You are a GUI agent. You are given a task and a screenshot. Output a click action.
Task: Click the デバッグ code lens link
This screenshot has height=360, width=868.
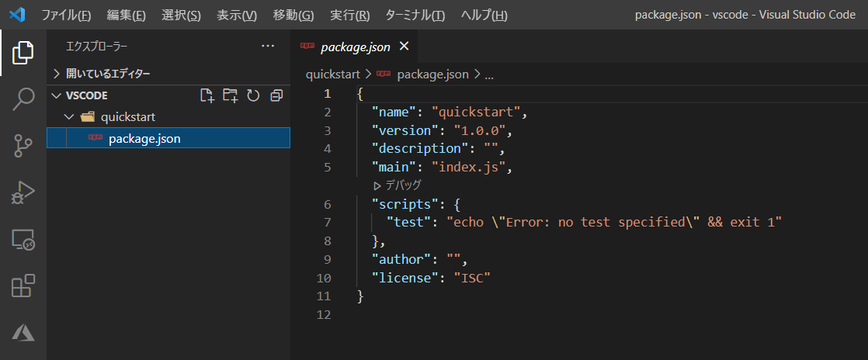pyautogui.click(x=398, y=185)
